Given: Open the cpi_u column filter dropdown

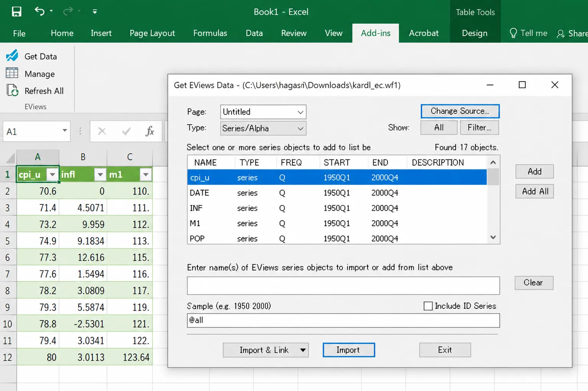Looking at the screenshot, I should click(x=52, y=175).
